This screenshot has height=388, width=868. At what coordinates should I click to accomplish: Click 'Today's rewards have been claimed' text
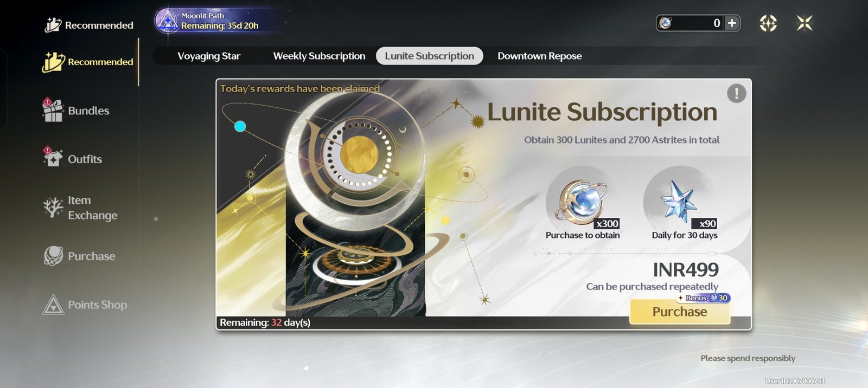pyautogui.click(x=299, y=88)
